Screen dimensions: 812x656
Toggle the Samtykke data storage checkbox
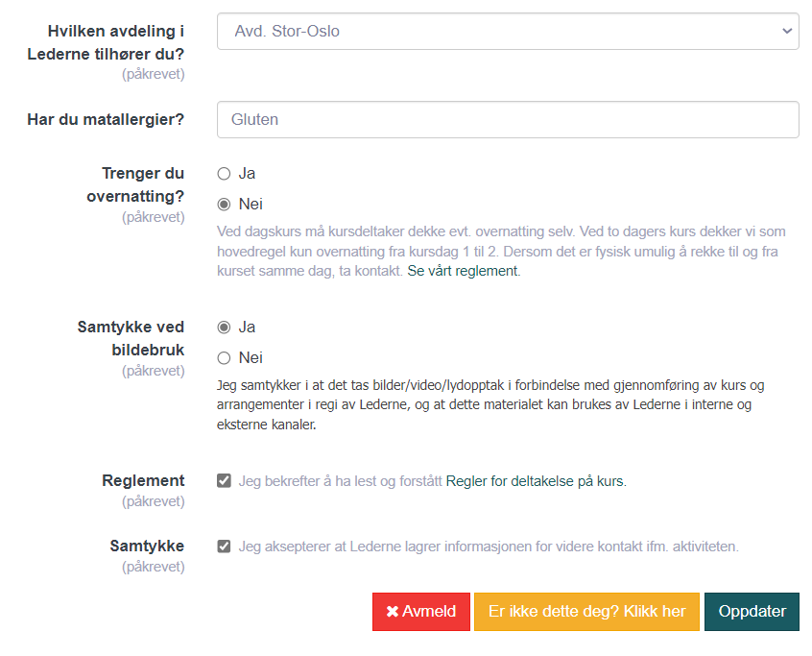[224, 547]
